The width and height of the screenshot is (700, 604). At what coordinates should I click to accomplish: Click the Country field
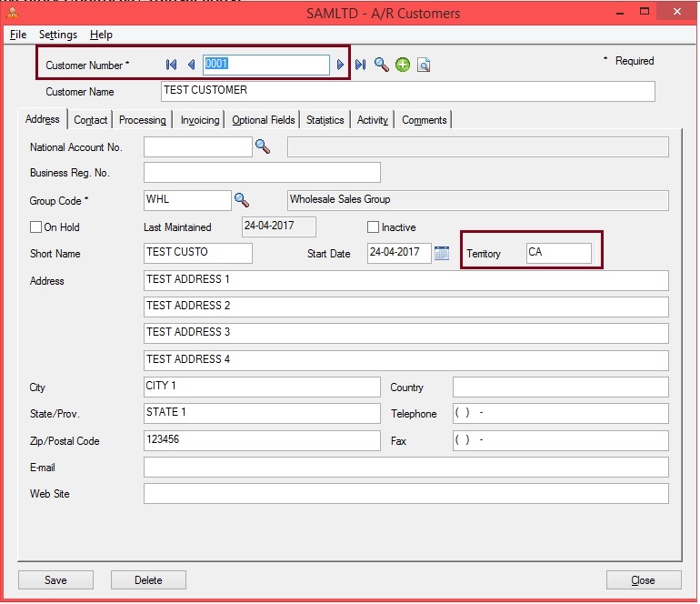561,387
